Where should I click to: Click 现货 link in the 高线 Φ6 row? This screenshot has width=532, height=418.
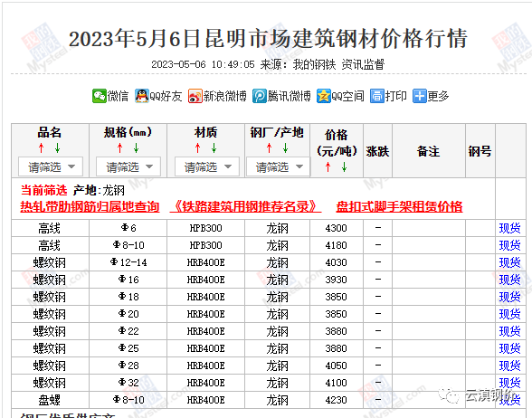coord(509,228)
